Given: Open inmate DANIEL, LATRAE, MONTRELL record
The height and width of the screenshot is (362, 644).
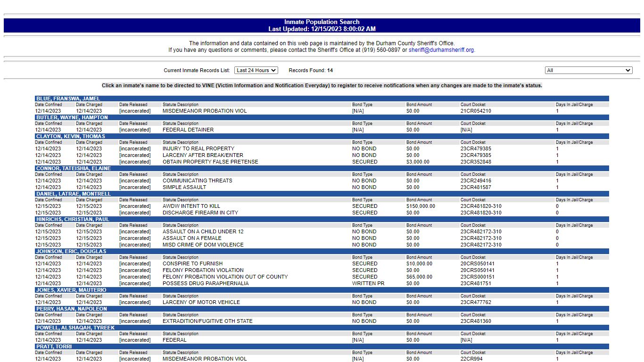Looking at the screenshot, I should point(73,194).
